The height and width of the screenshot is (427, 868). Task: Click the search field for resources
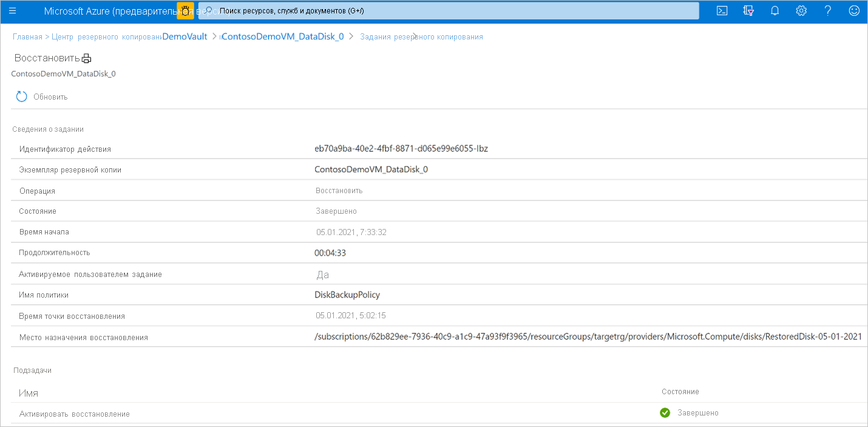click(x=449, y=11)
